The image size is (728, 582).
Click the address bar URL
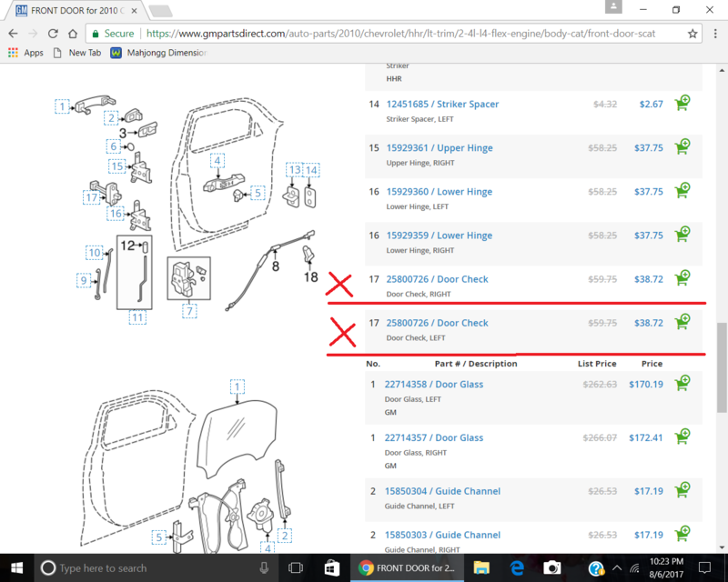click(x=400, y=34)
